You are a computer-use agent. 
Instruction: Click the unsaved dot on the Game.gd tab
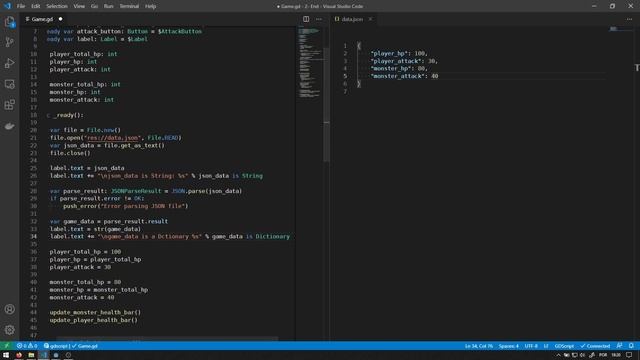(60, 19)
